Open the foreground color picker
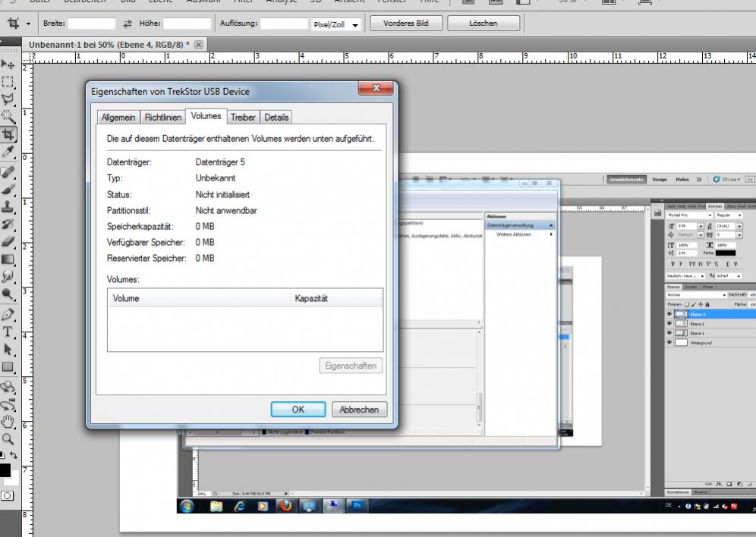 coord(5,469)
